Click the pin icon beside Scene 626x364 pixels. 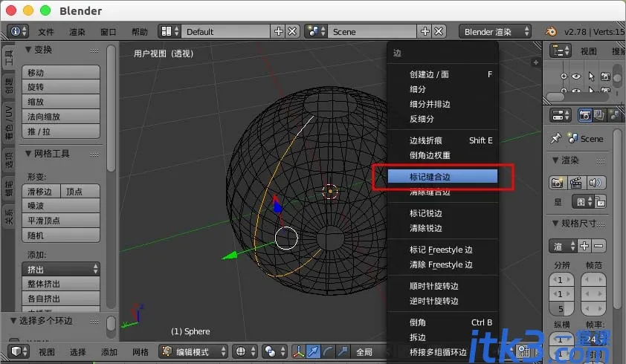pyautogui.click(x=555, y=138)
